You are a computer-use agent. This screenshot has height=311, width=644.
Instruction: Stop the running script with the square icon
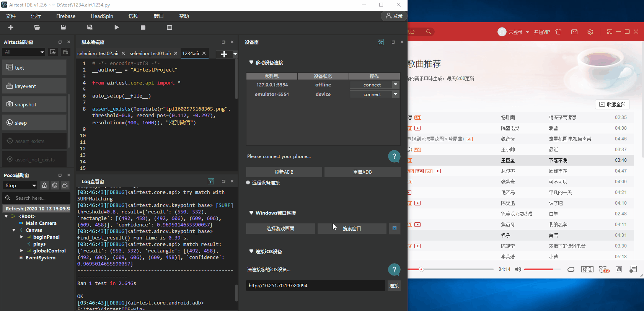[143, 28]
